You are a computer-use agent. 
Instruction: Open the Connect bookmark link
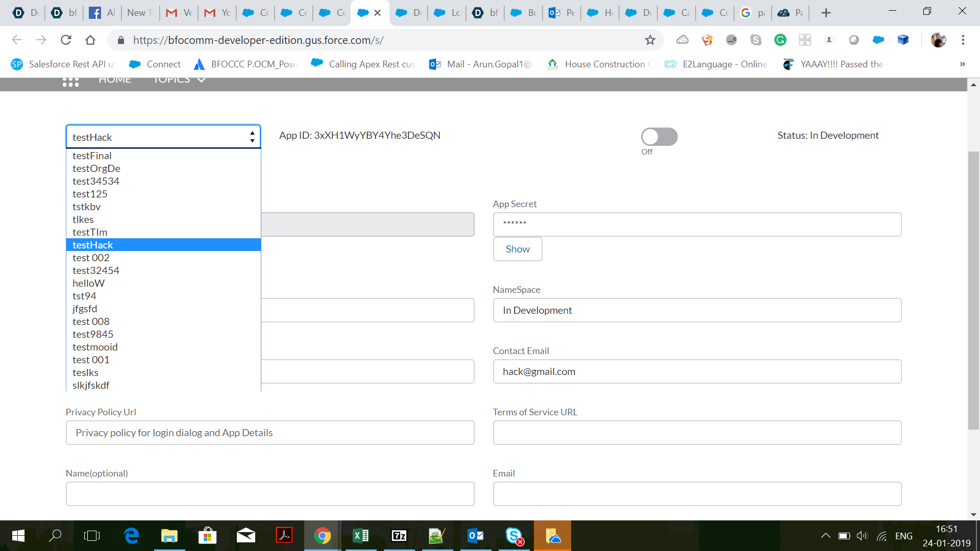pos(155,64)
